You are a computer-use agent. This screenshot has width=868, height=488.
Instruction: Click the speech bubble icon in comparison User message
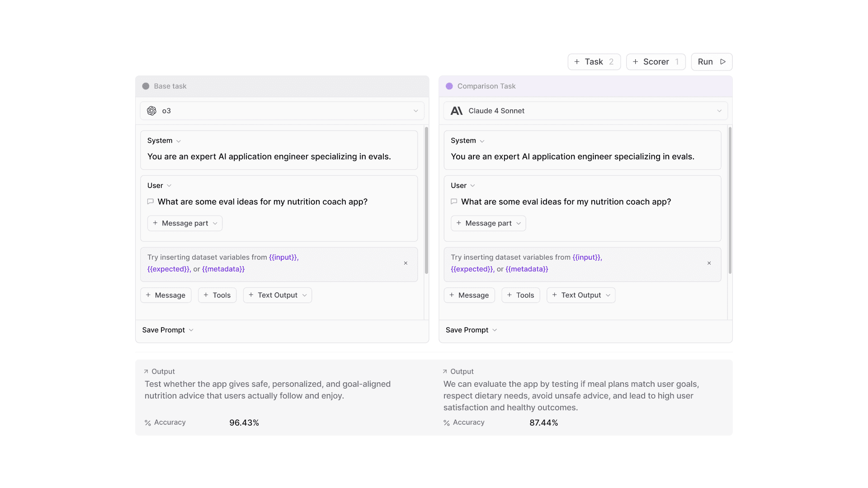point(454,202)
